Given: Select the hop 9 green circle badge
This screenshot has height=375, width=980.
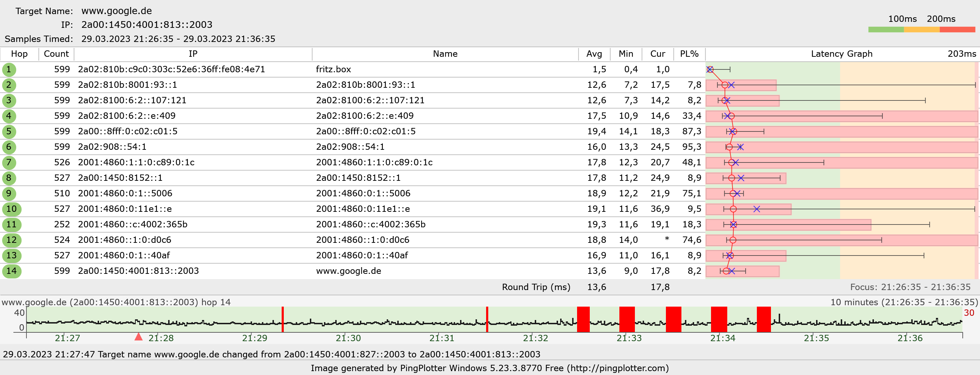Looking at the screenshot, I should coord(9,193).
